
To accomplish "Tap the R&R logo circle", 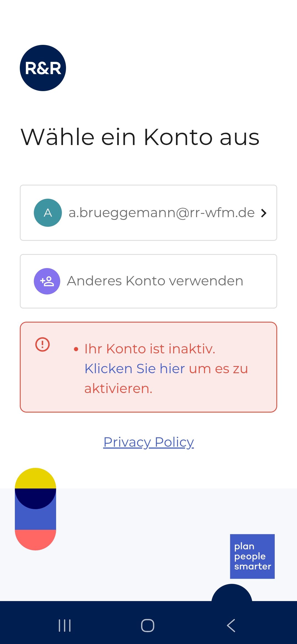I will tap(43, 68).
